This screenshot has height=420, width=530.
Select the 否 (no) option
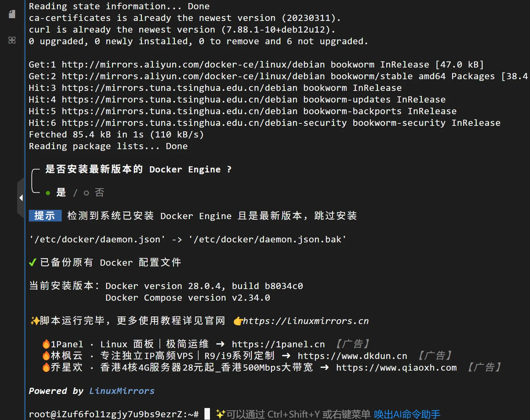tap(99, 193)
